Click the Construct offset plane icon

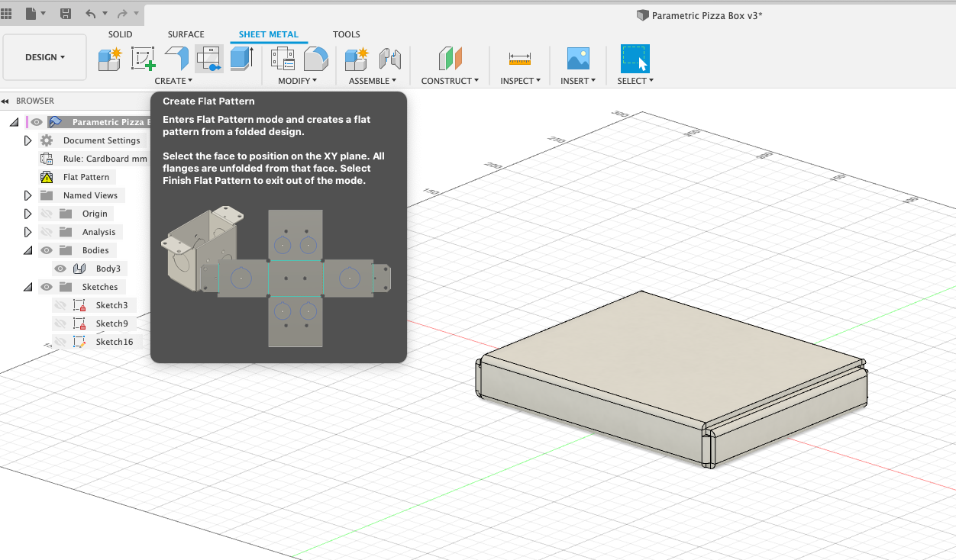pos(450,59)
